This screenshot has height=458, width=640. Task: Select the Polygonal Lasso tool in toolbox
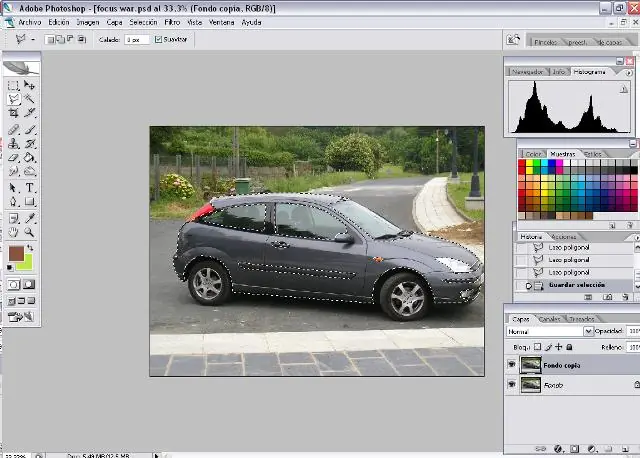[13, 99]
